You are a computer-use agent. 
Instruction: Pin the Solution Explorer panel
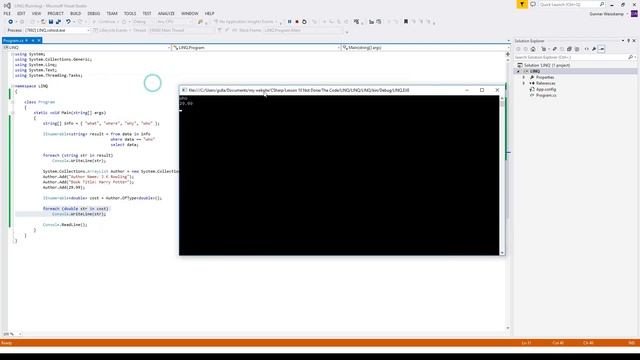(629, 41)
